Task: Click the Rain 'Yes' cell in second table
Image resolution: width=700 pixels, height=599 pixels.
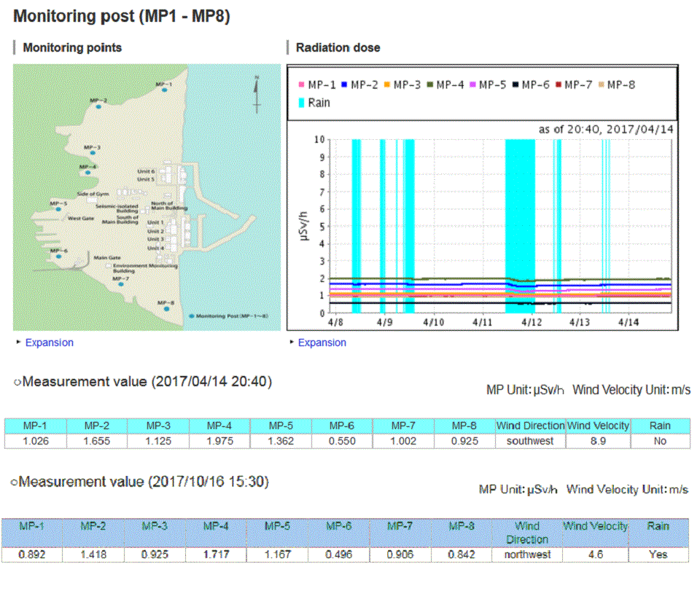Action: [x=658, y=555]
